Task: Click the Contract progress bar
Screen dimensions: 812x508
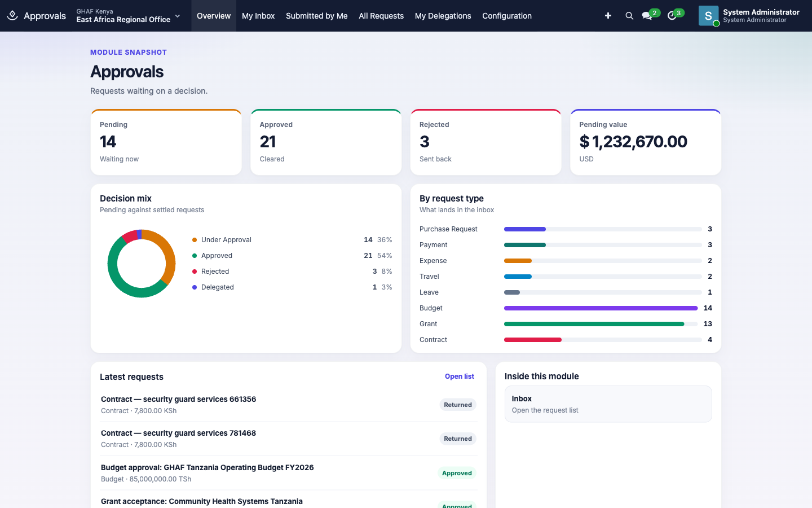Action: [x=603, y=340]
